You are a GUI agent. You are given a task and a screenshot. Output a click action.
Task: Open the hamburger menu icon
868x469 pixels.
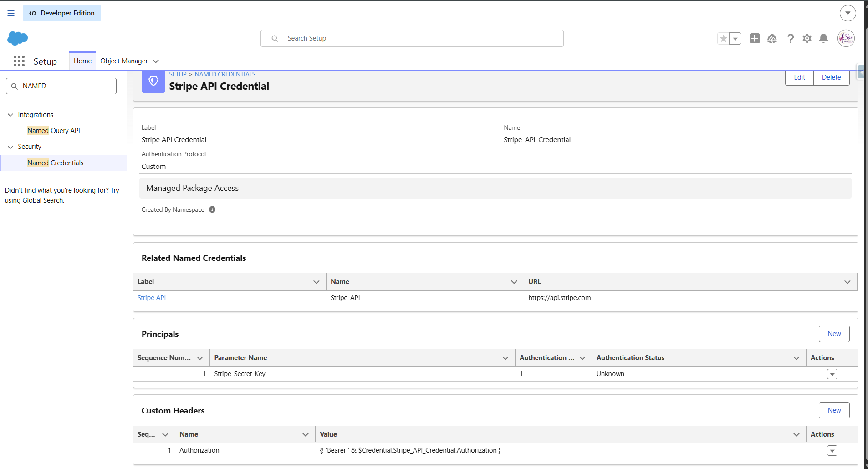(11, 13)
